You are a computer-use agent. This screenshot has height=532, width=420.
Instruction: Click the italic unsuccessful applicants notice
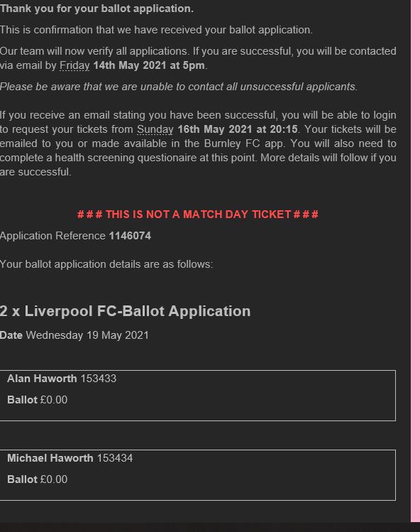pyautogui.click(x=179, y=87)
